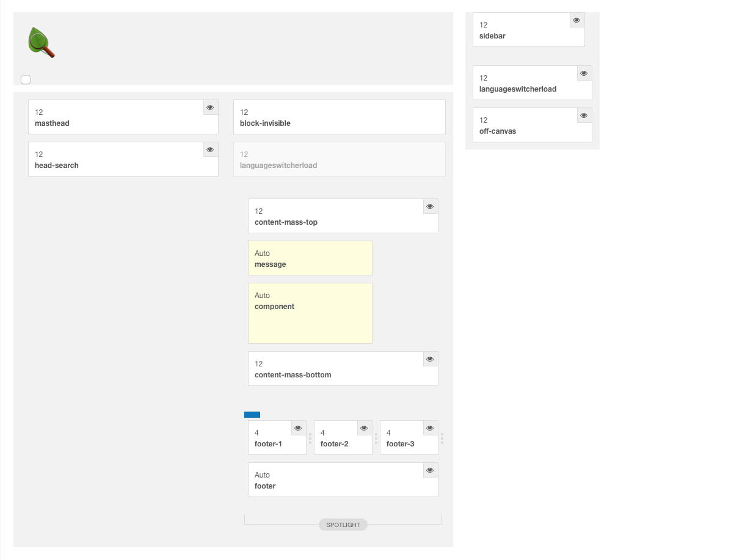Viewport: 731px width, 560px height.
Task: Hide footer-1 using its eye icon
Action: click(x=298, y=428)
